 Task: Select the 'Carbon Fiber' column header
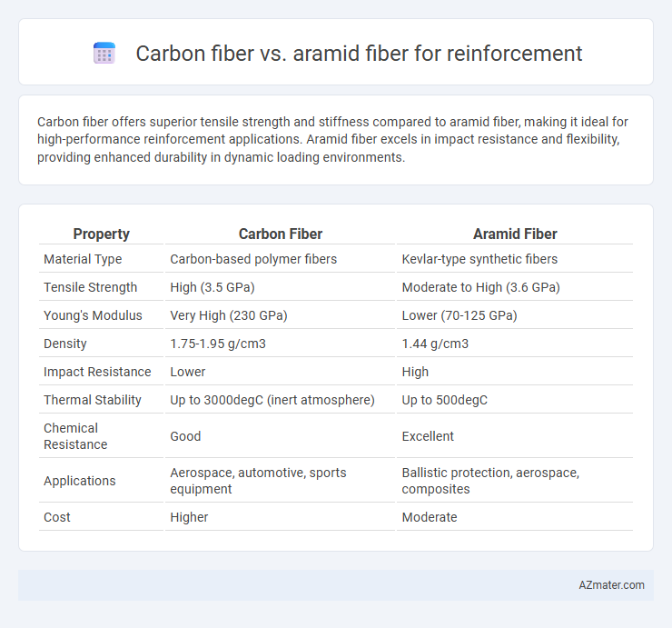point(281,234)
